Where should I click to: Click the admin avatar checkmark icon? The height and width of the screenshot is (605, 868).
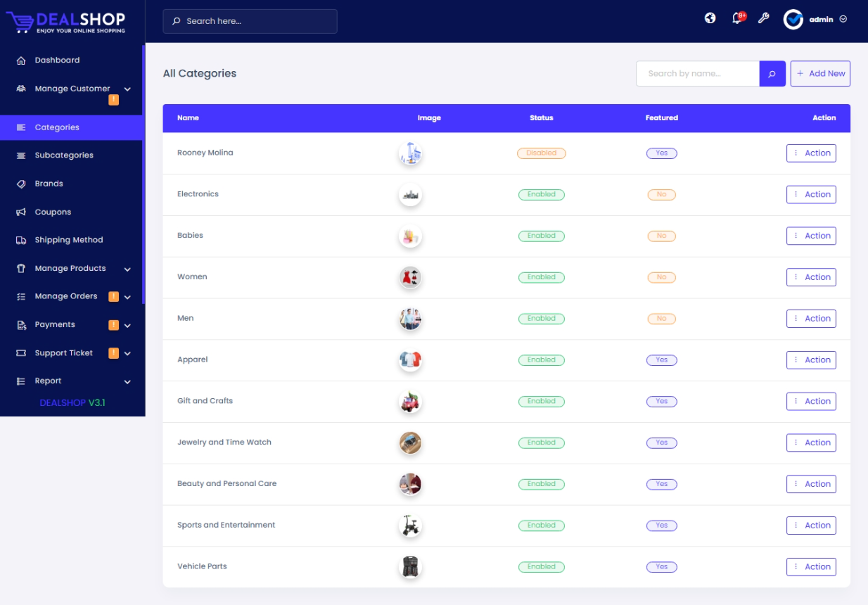pyautogui.click(x=793, y=20)
